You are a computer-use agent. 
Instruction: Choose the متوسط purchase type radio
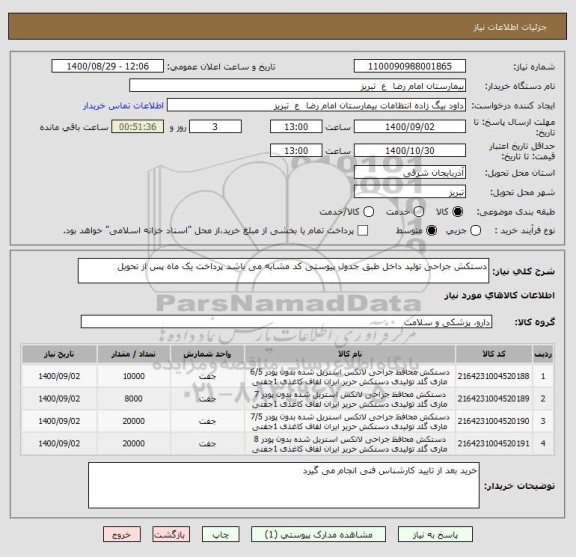[431, 231]
